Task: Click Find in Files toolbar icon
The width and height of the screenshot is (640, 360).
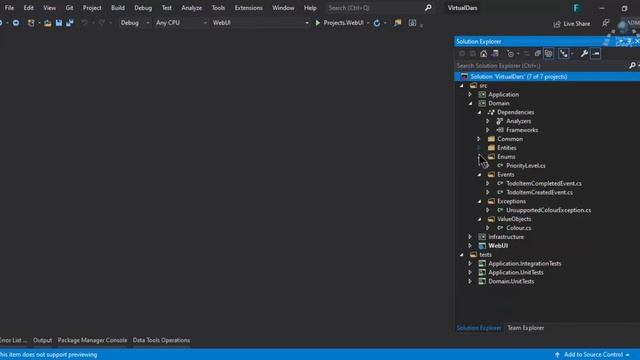Action: point(398,23)
